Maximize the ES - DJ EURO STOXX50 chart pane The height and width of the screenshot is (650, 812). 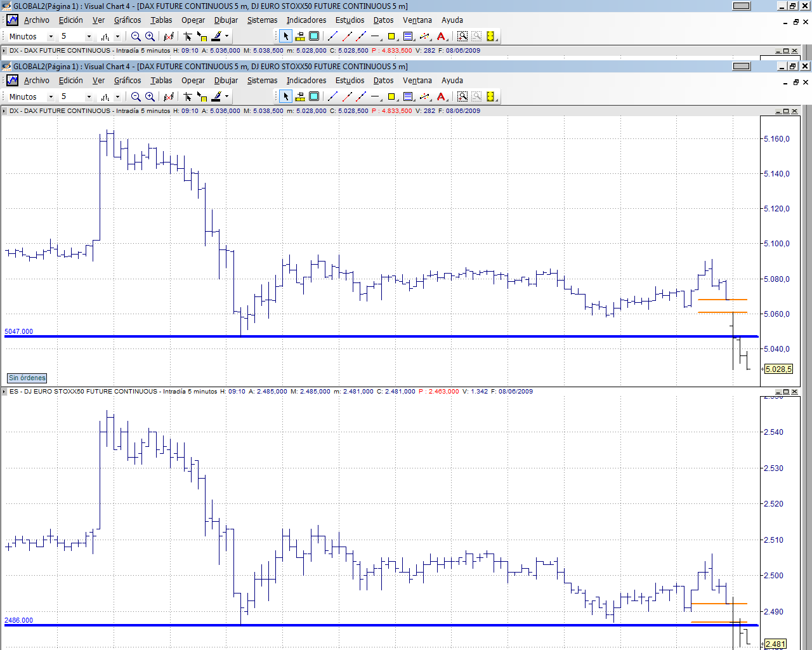(785, 392)
